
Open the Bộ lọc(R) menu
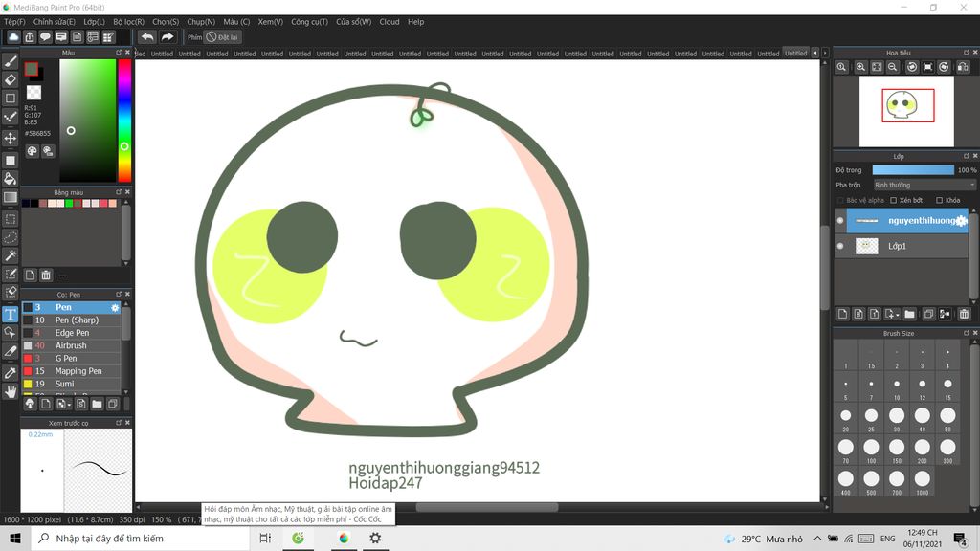coord(128,21)
